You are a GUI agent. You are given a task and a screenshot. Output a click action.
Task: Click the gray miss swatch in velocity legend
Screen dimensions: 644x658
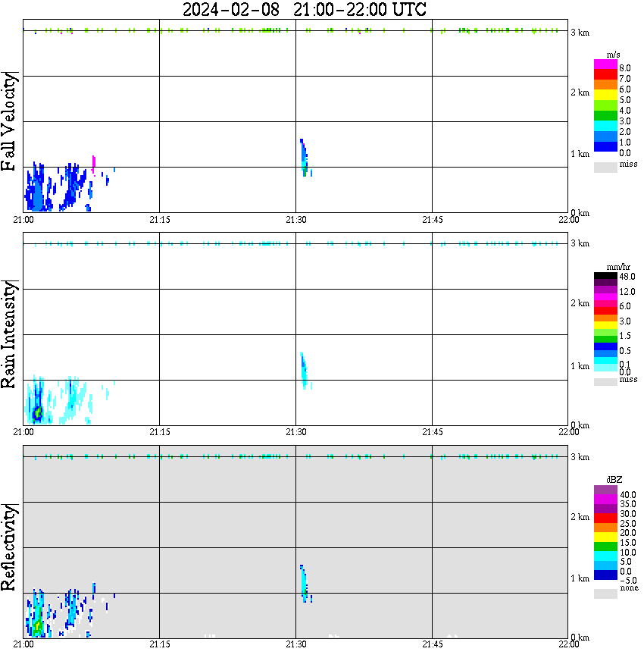coord(605,167)
